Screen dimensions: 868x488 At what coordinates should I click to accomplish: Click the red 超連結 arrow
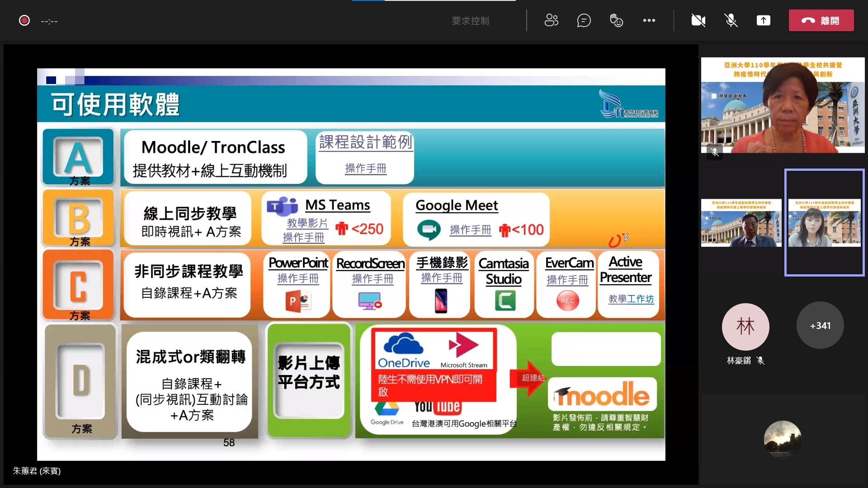pyautogui.click(x=528, y=378)
